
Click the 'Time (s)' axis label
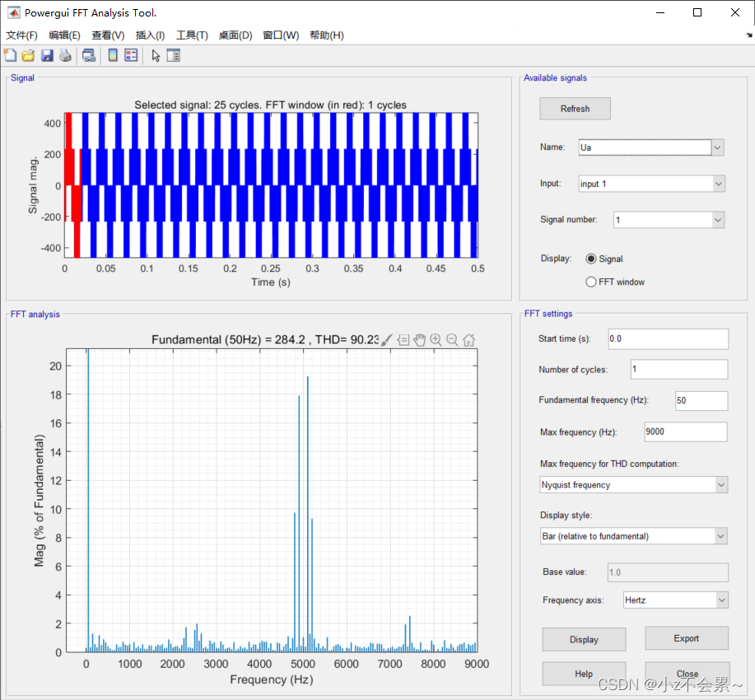[271, 282]
